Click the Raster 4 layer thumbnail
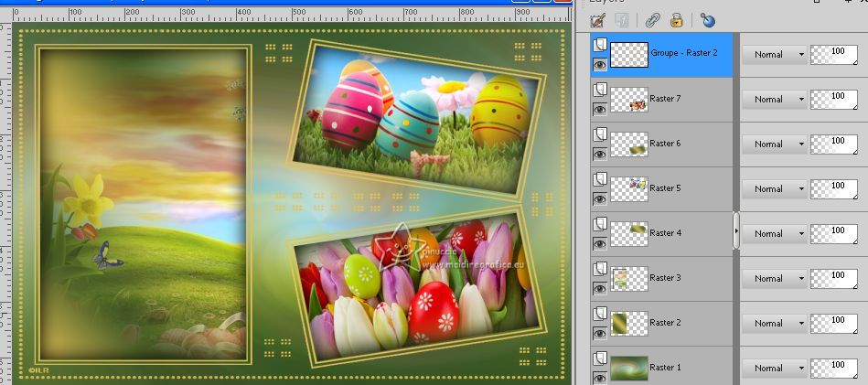Image resolution: width=868 pixels, height=385 pixels. (629, 234)
